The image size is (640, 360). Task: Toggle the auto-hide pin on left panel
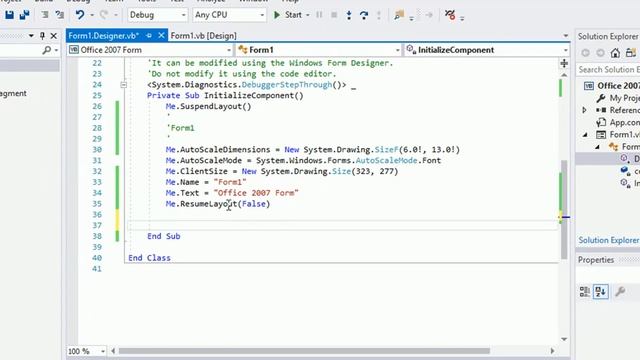click(x=42, y=36)
